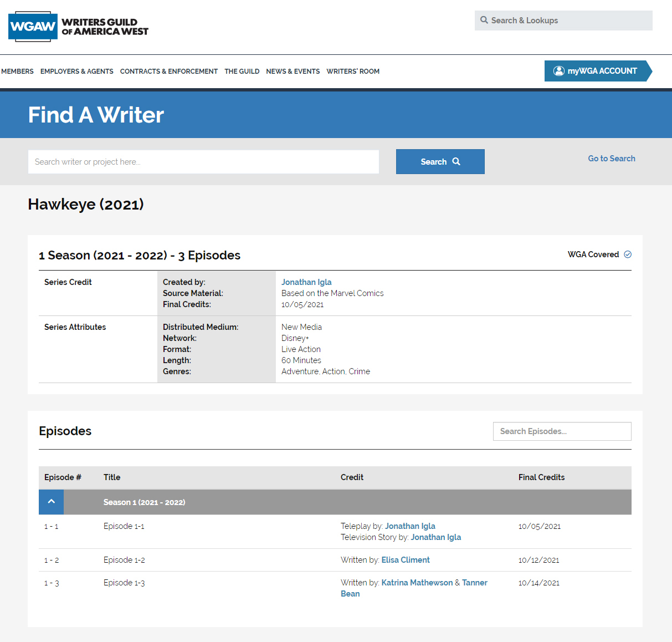
Task: Open Tanner Bean writer link
Action: point(475,583)
